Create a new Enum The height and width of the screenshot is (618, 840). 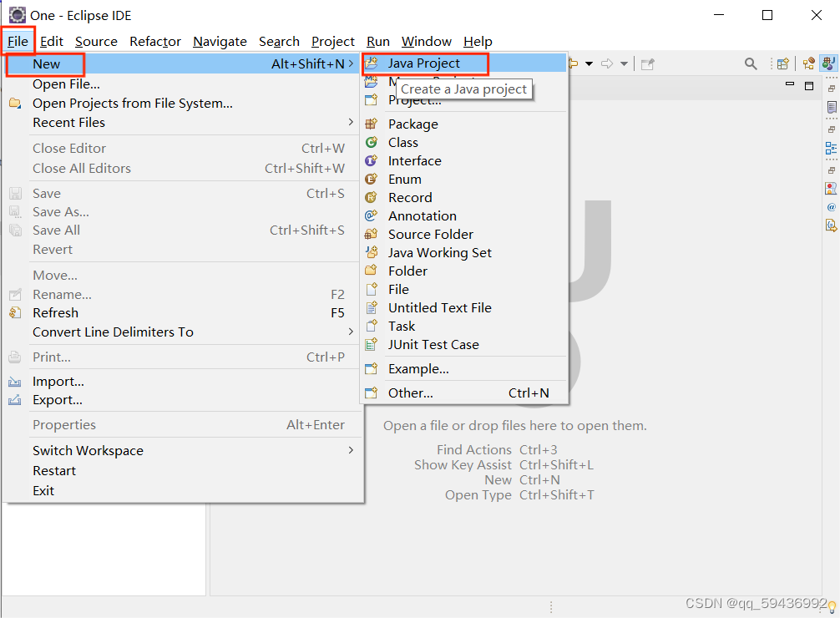464,179
